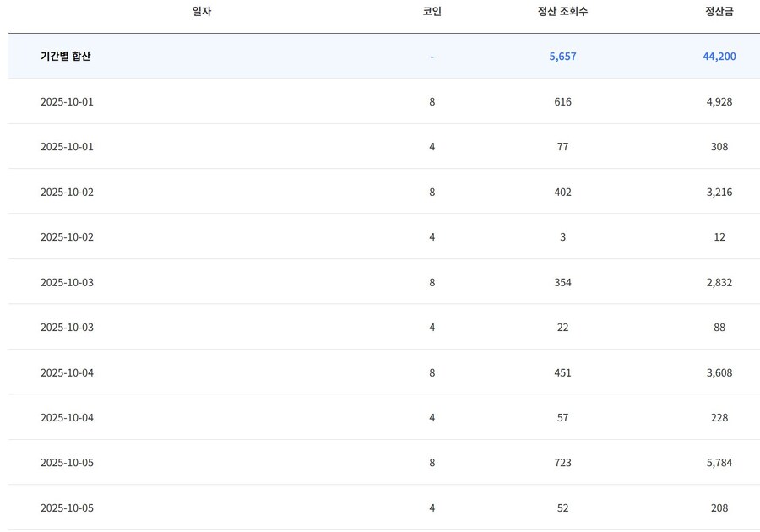The image size is (760, 532).
Task: Click the 4,928 settlement amount cell
Action: 719,102
